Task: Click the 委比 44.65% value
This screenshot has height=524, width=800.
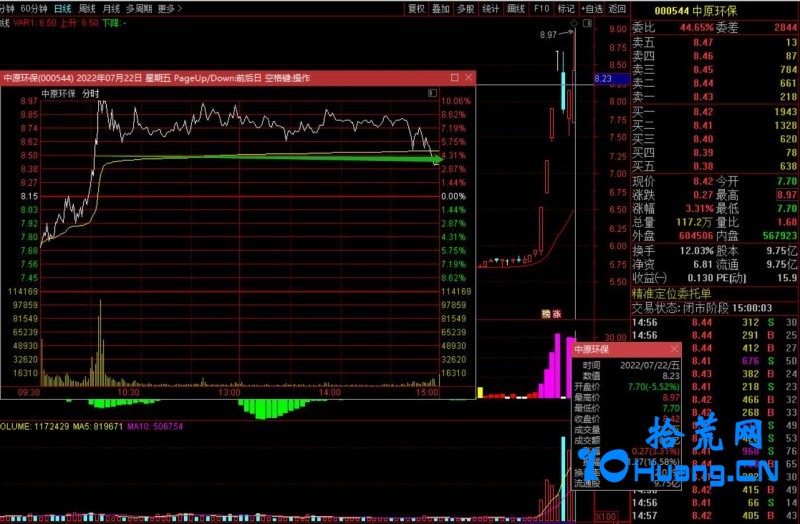Action: (696, 28)
